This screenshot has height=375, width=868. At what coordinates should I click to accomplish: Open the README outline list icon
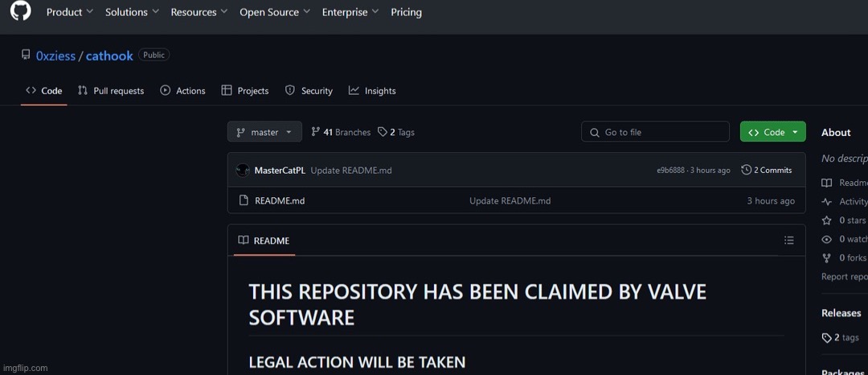[789, 241]
